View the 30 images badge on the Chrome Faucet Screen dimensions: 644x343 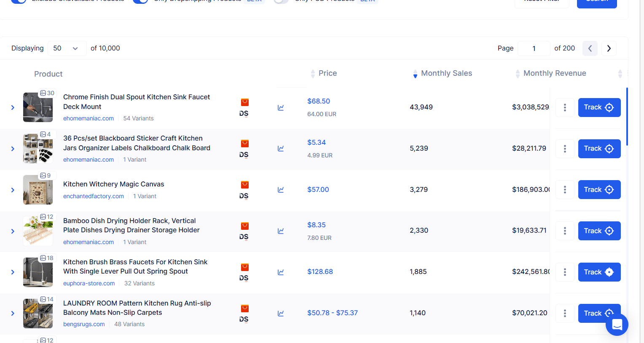(x=47, y=93)
